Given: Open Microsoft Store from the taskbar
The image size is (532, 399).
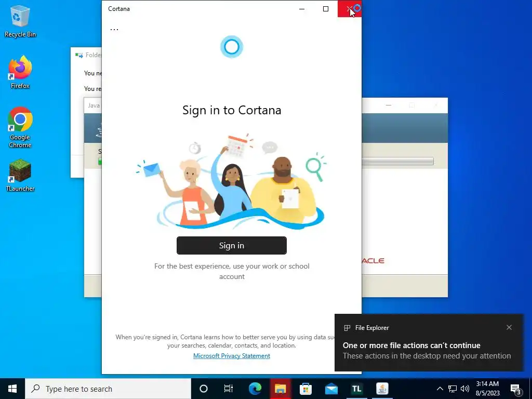Looking at the screenshot, I should (x=305, y=389).
